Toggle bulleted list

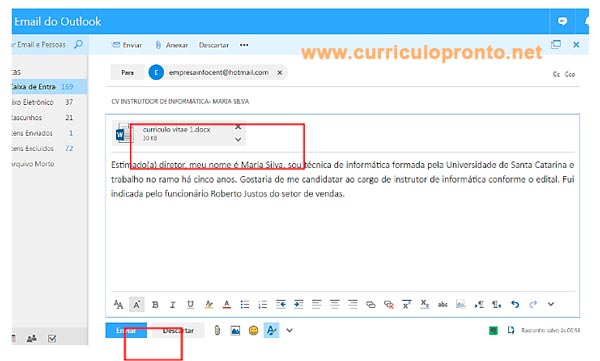[x=245, y=304]
